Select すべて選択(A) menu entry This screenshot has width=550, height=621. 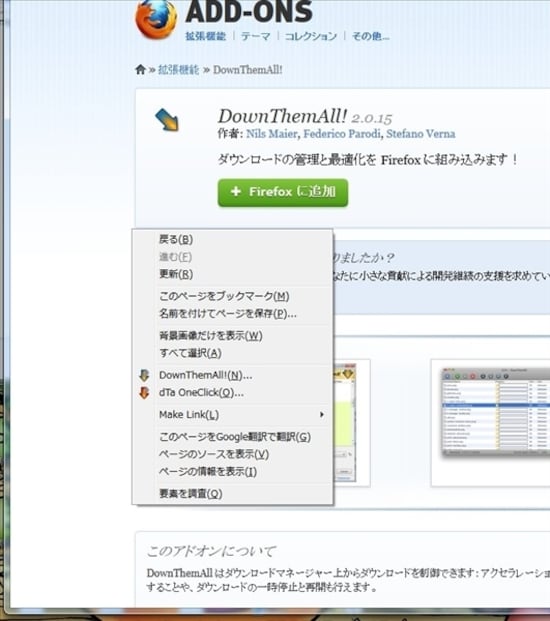pyautogui.click(x=233, y=353)
